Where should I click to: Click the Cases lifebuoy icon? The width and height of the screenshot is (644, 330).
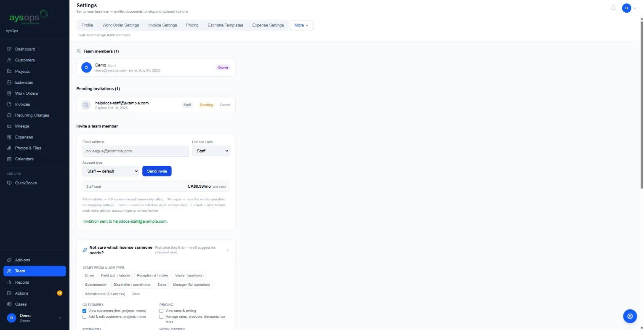(x=9, y=304)
